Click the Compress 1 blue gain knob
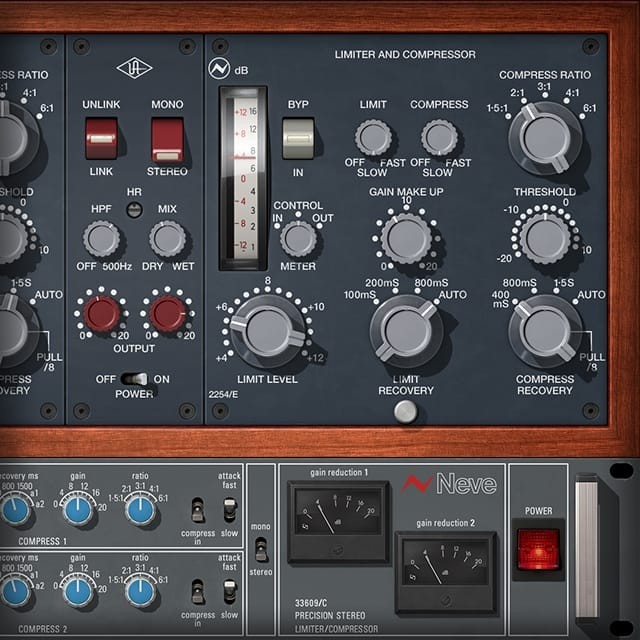The height and width of the screenshot is (640, 640). tap(80, 509)
